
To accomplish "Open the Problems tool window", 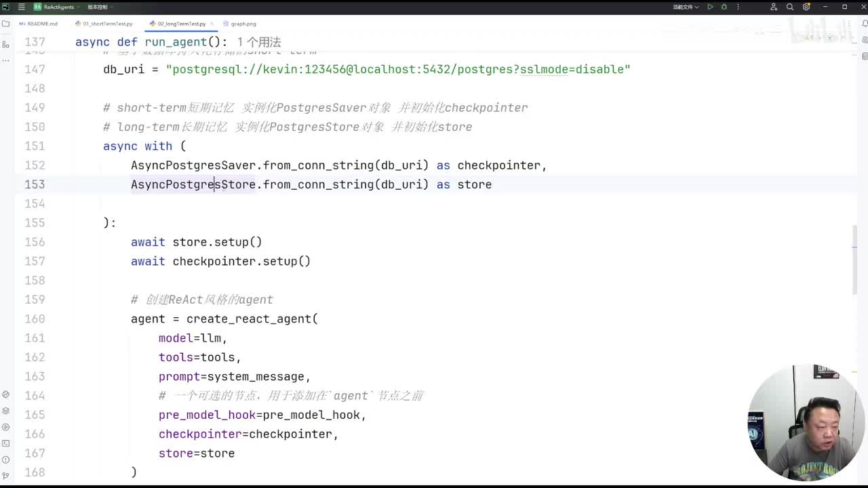I will (5, 460).
